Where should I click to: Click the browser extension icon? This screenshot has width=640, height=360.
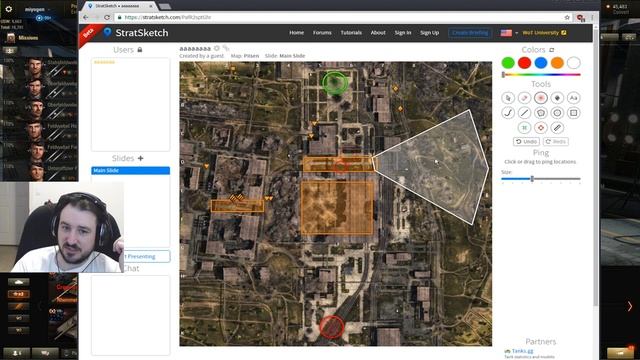click(x=580, y=18)
